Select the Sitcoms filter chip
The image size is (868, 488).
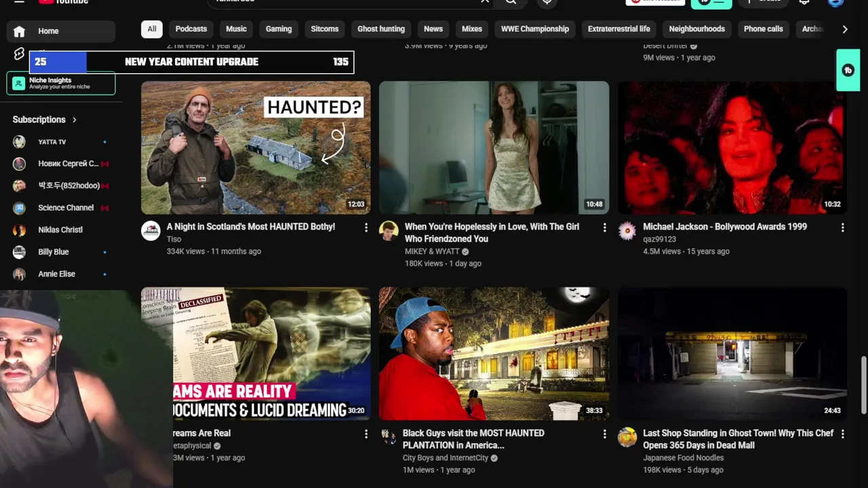[325, 29]
